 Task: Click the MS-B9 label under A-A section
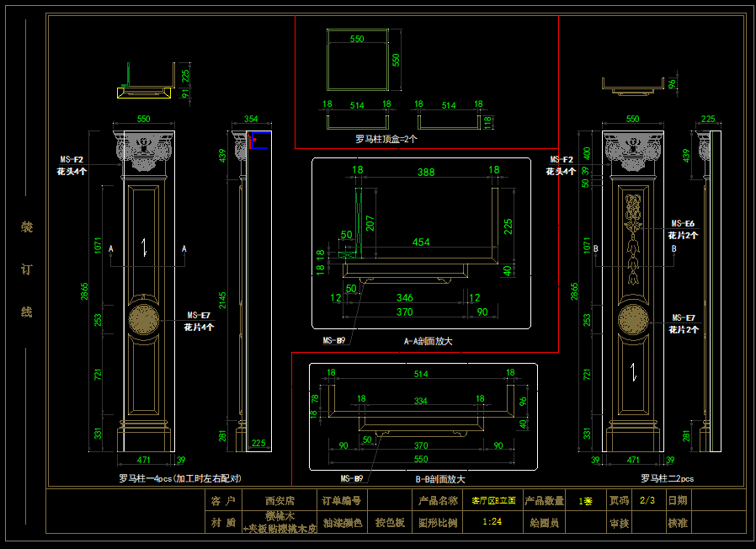(x=334, y=341)
